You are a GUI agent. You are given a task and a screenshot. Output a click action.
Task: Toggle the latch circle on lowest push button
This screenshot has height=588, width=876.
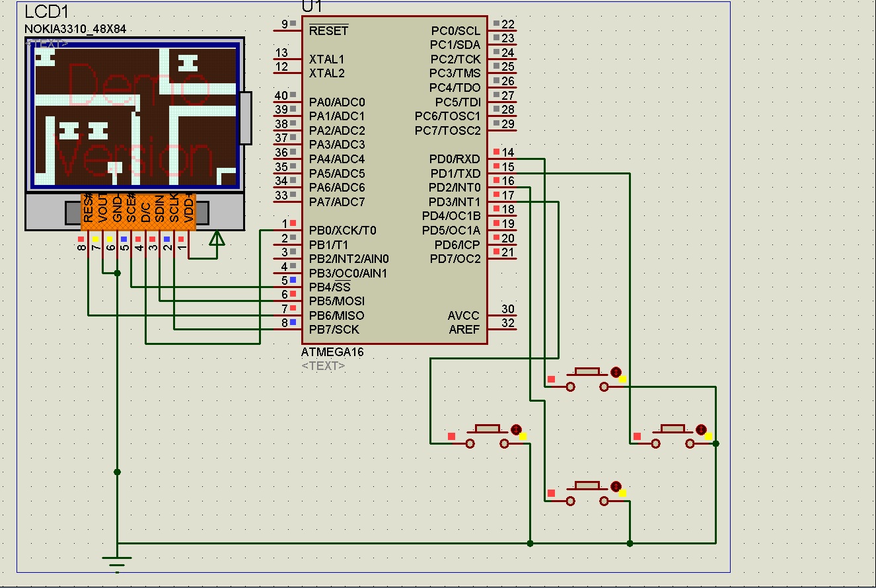pyautogui.click(x=616, y=487)
